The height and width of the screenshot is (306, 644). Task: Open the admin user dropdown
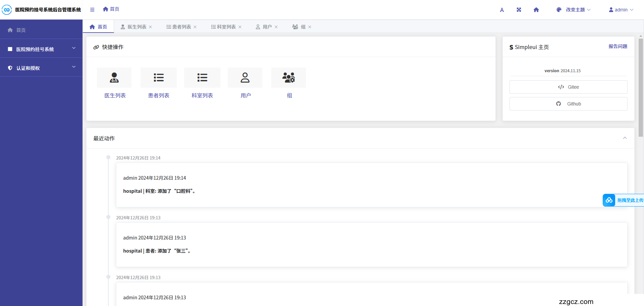[621, 10]
